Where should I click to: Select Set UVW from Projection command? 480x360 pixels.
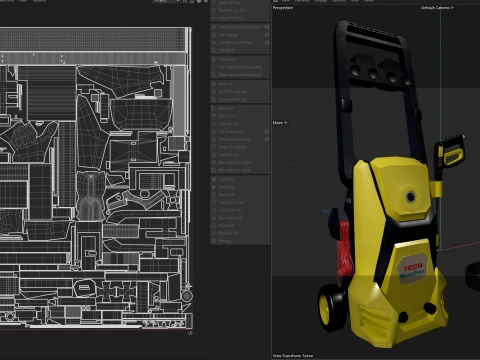[240, 27]
